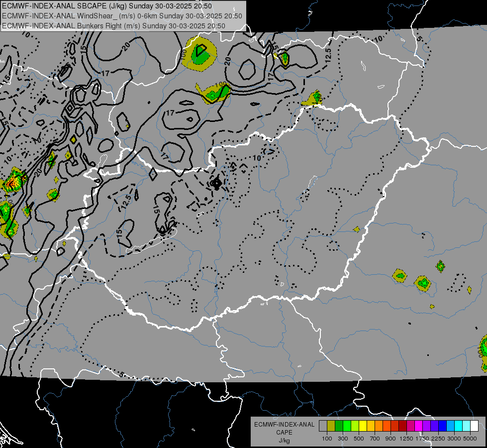Click the ECMWF-INDEX-ANAL legend label
This screenshot has height=448, width=487.
(x=285, y=425)
